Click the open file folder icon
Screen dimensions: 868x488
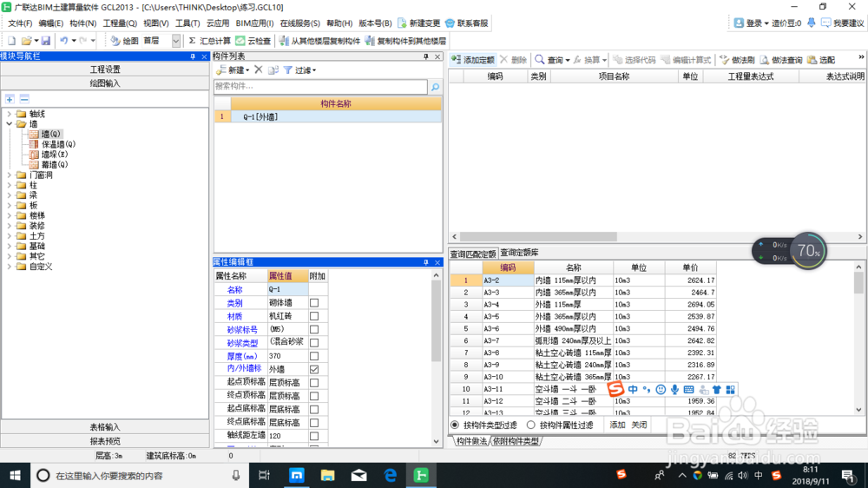[26, 41]
